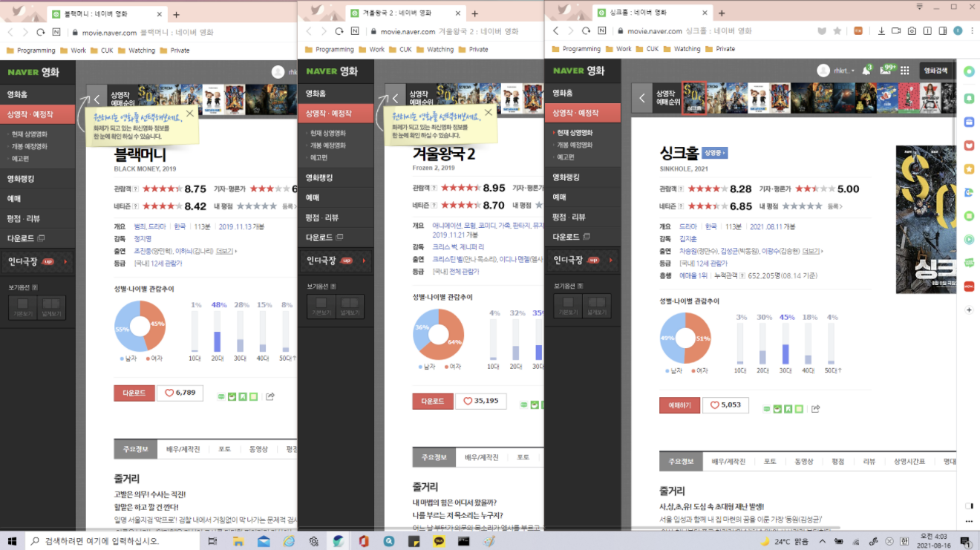Viewport: 980px width, 550px height.
Task: Click the profile avatar R in browser toolbar
Action: (x=958, y=31)
